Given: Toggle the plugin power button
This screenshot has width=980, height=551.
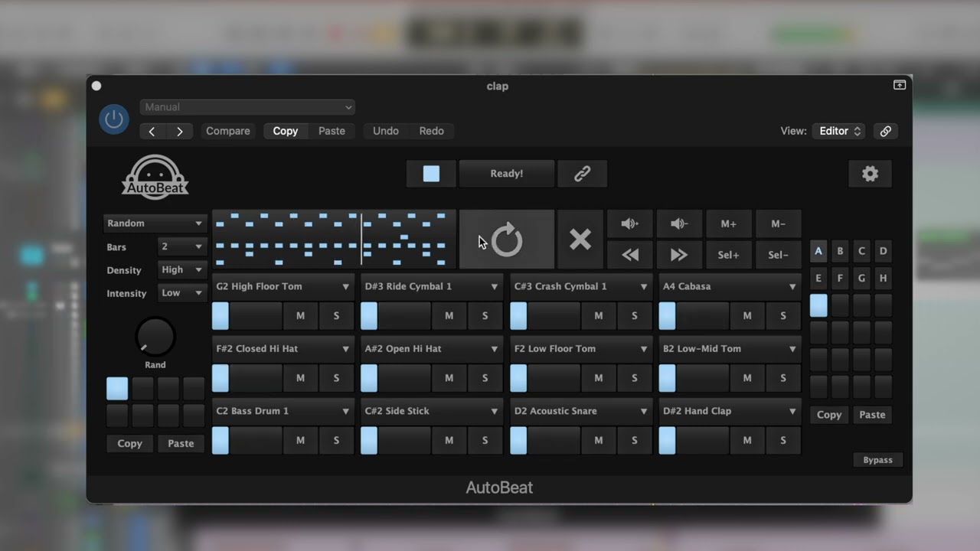Looking at the screenshot, I should [x=114, y=119].
